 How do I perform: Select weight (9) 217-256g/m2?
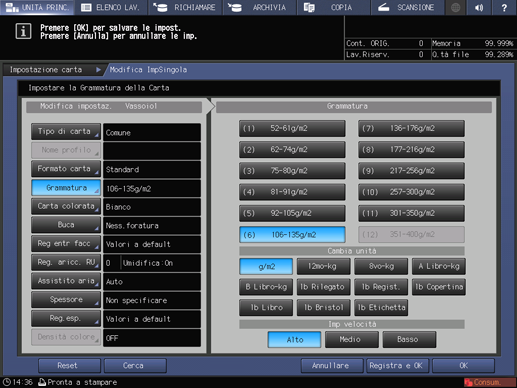point(411,171)
